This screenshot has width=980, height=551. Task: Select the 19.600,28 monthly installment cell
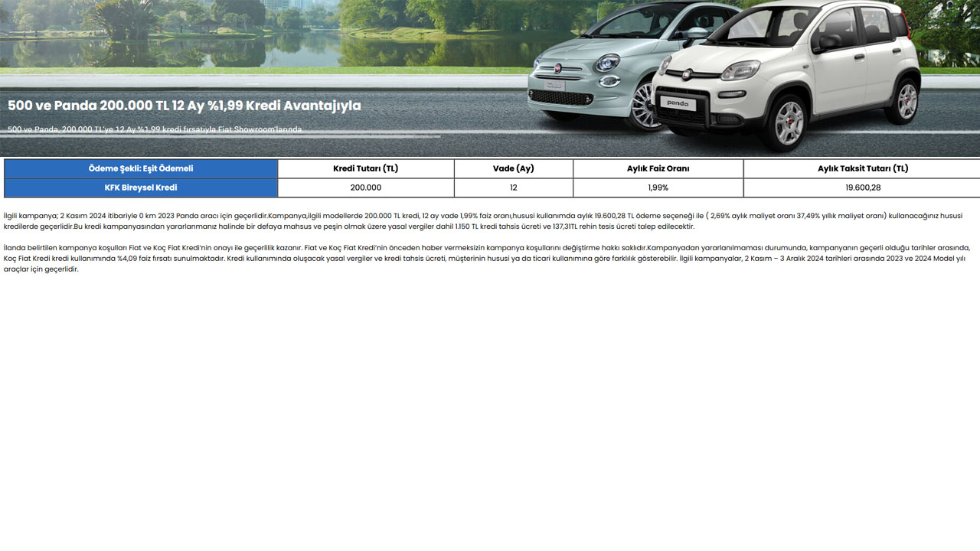pos(862,187)
